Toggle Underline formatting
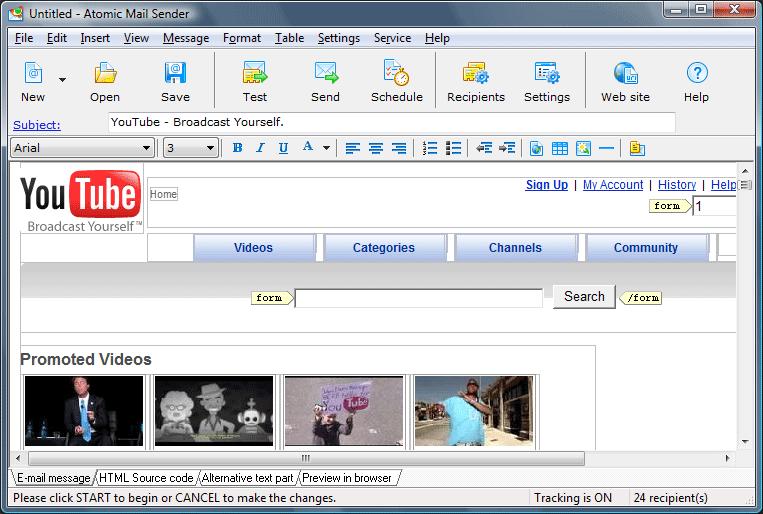Image resolution: width=763 pixels, height=514 pixels. tap(283, 148)
